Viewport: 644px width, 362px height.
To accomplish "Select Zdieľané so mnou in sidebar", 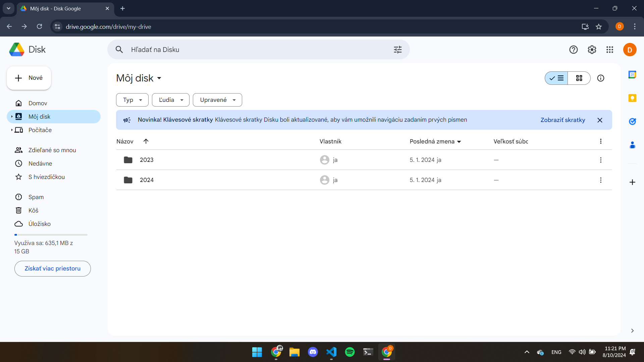I will click(54, 150).
